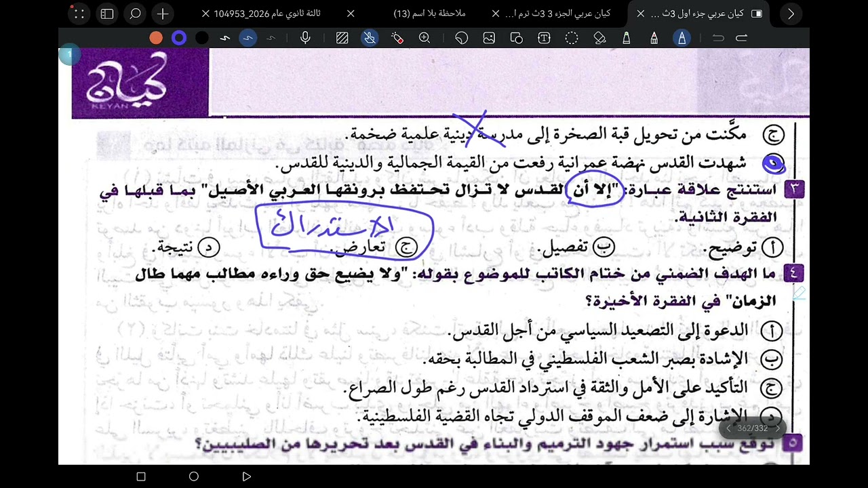Viewport: 868px width, 488px height.
Task: Select the active pen tool
Action: pos(682,38)
